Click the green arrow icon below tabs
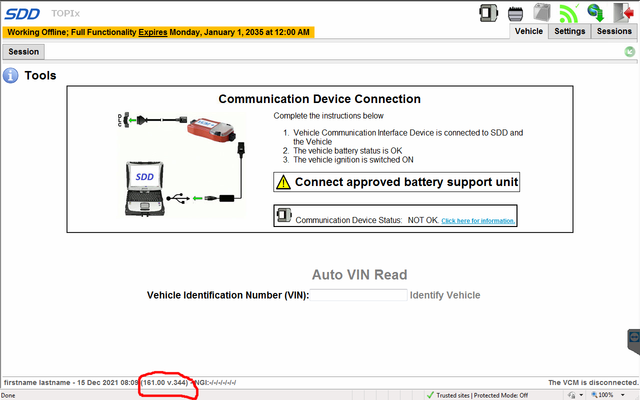The height and width of the screenshot is (400, 640). (630, 52)
